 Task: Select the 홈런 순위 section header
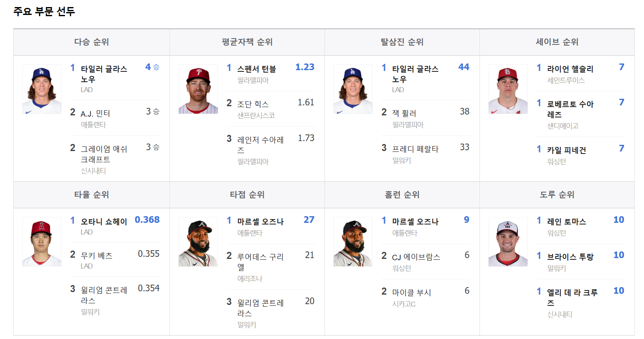point(402,195)
